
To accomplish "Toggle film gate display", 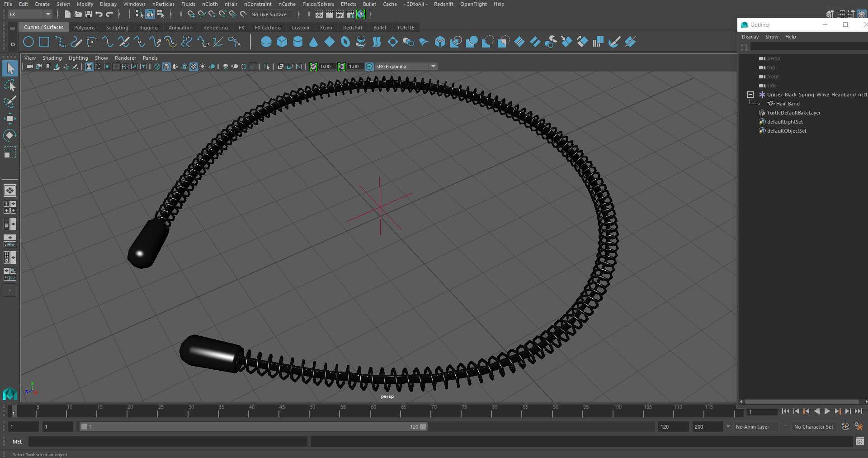I will 98,67.
